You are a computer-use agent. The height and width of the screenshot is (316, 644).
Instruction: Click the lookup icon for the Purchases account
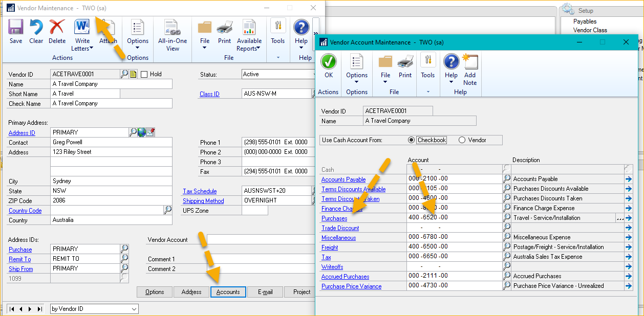[507, 218]
